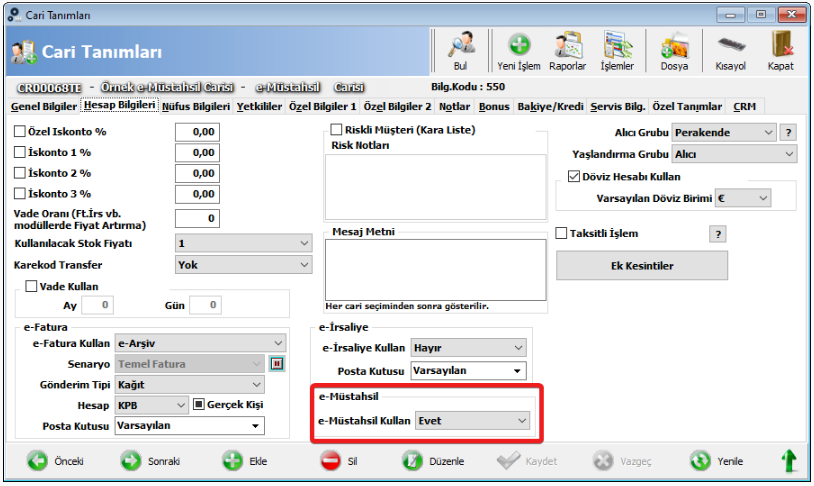Viewport: 814px width, 486px height.
Task: Open the e-İrsaliye Kullan dropdown
Action: [468, 348]
